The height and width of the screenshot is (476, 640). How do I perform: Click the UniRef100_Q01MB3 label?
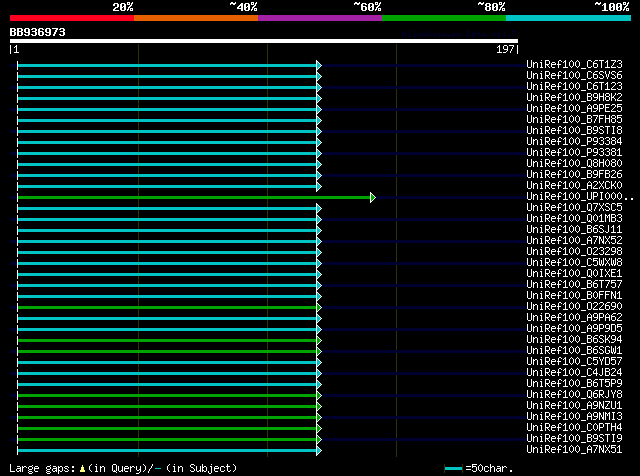point(574,219)
